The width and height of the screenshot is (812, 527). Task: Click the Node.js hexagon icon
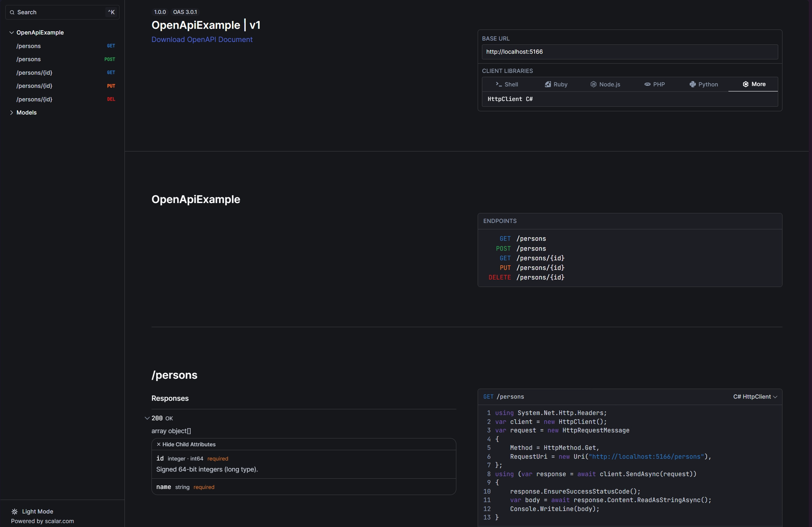point(593,84)
